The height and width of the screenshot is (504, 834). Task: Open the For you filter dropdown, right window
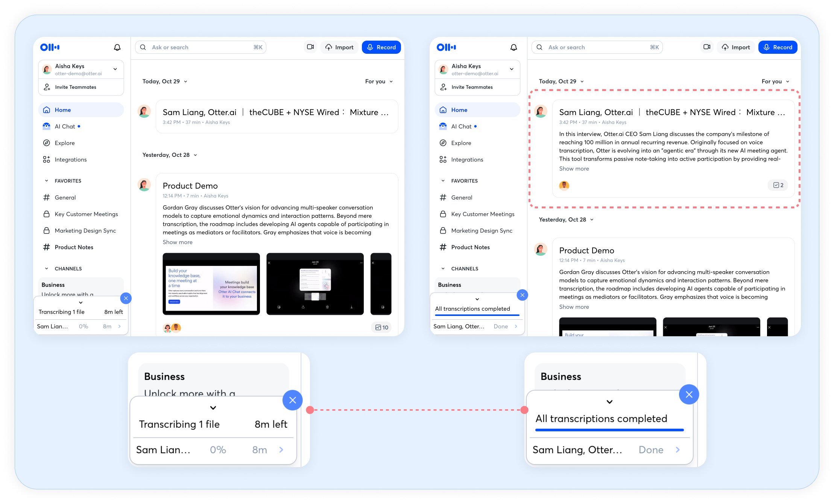point(776,81)
